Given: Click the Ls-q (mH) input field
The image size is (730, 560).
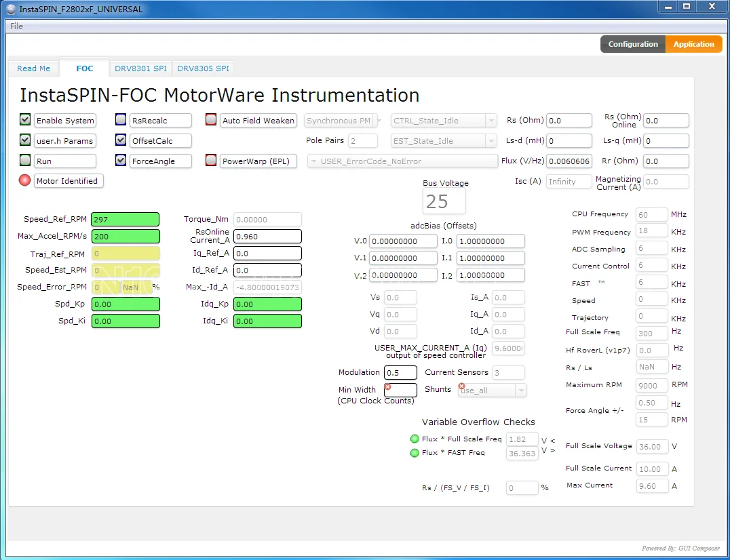Looking at the screenshot, I should 666,140.
